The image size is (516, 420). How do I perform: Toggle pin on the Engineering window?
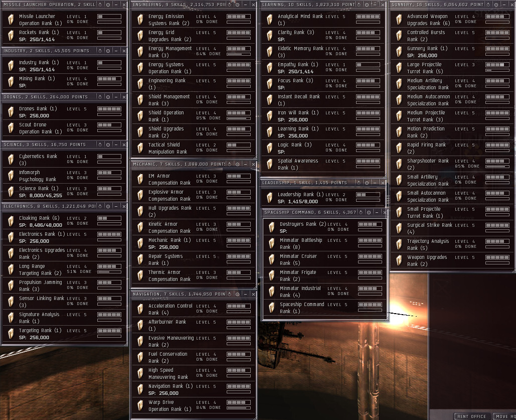[x=237, y=5]
